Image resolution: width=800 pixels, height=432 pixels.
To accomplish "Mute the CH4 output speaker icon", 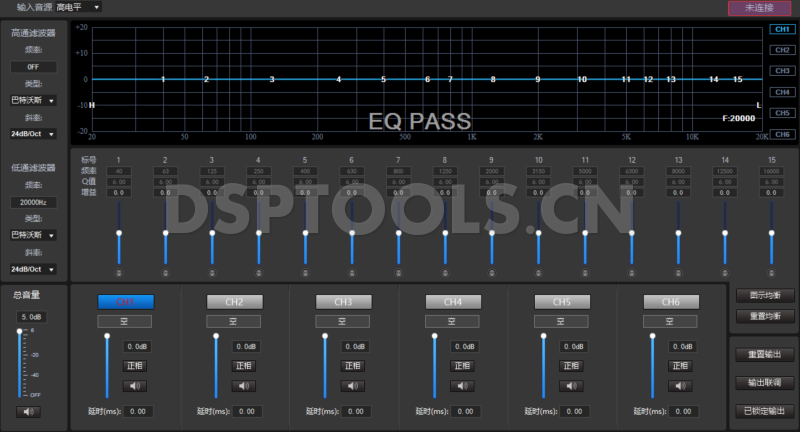I will point(462,386).
